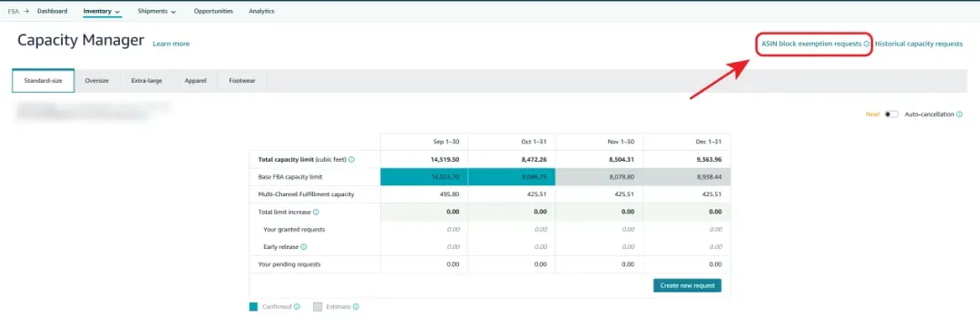Click total capacity value 14,519.50
Image resolution: width=980 pixels, height=327 pixels.
coord(446,160)
